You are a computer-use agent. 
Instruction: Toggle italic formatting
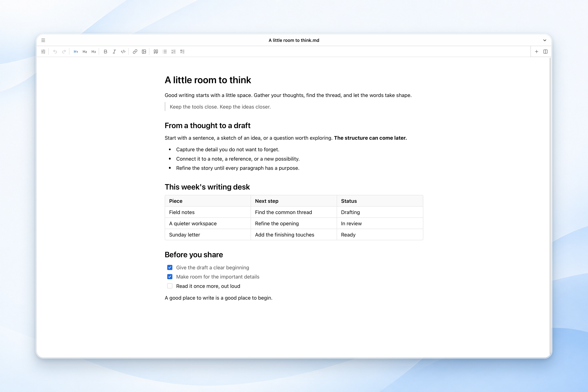114,52
